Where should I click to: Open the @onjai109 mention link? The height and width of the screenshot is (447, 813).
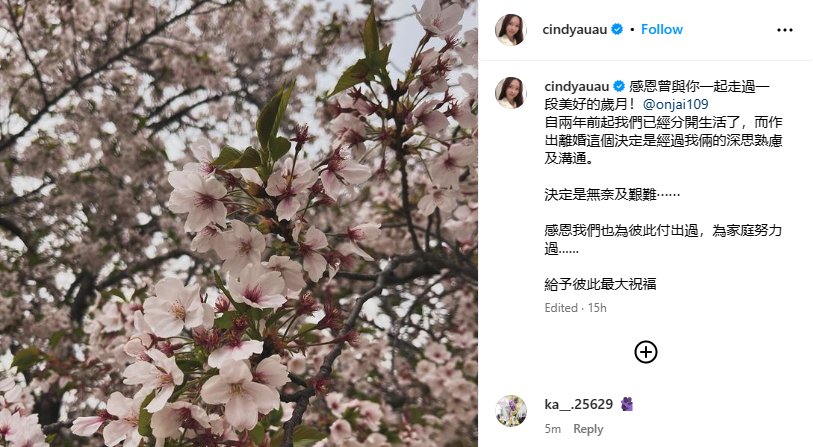[x=676, y=104]
